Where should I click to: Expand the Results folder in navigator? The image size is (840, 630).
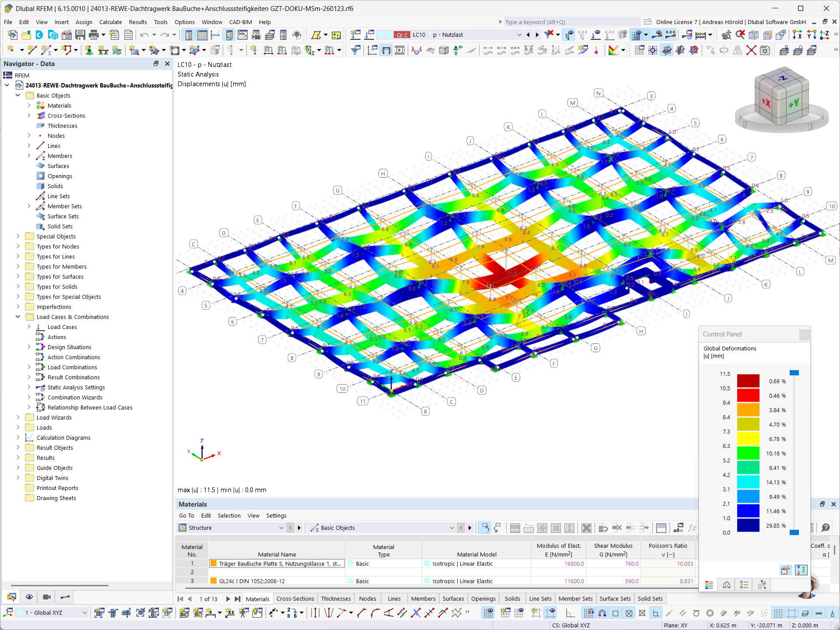[18, 458]
